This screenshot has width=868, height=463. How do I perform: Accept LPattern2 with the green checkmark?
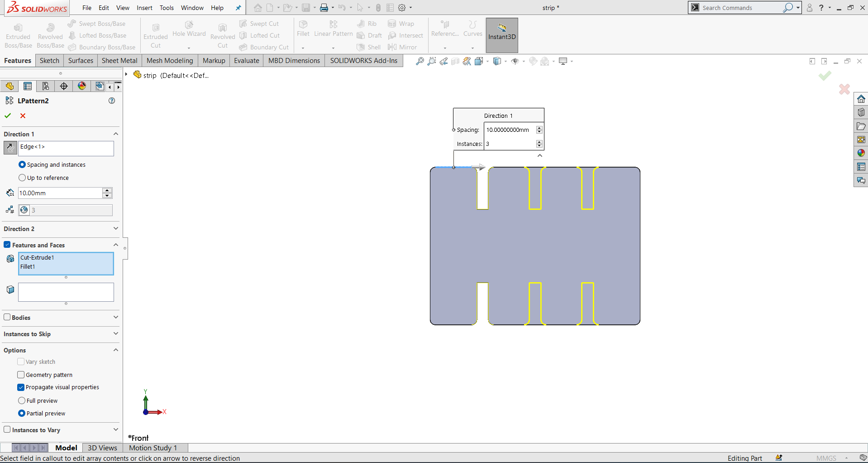[x=8, y=116]
